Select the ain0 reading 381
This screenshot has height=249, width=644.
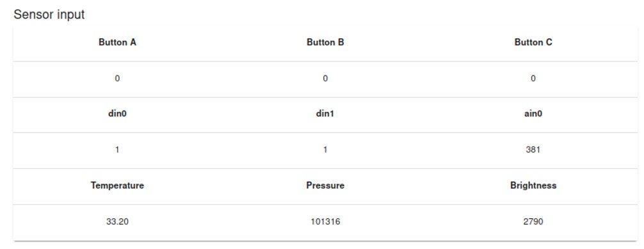pos(533,150)
